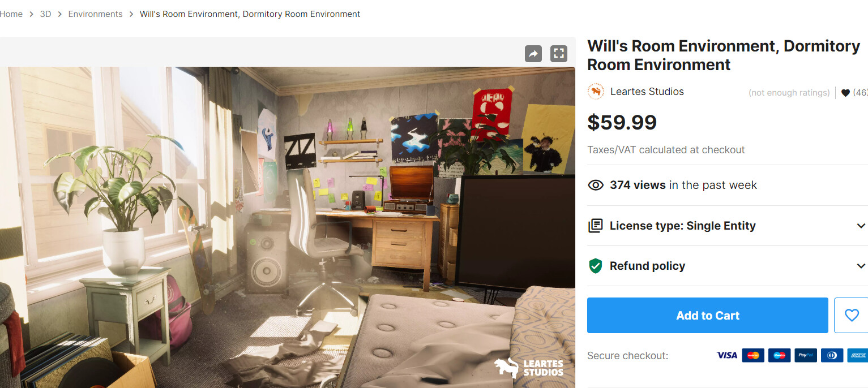The height and width of the screenshot is (388, 868).
Task: Click the dormitory room preview image
Action: [288, 227]
